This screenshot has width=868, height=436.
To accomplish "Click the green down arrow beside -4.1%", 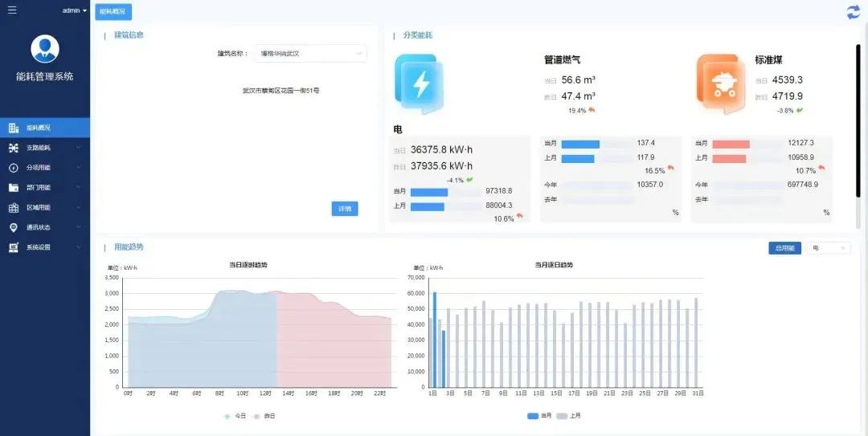I will [469, 180].
